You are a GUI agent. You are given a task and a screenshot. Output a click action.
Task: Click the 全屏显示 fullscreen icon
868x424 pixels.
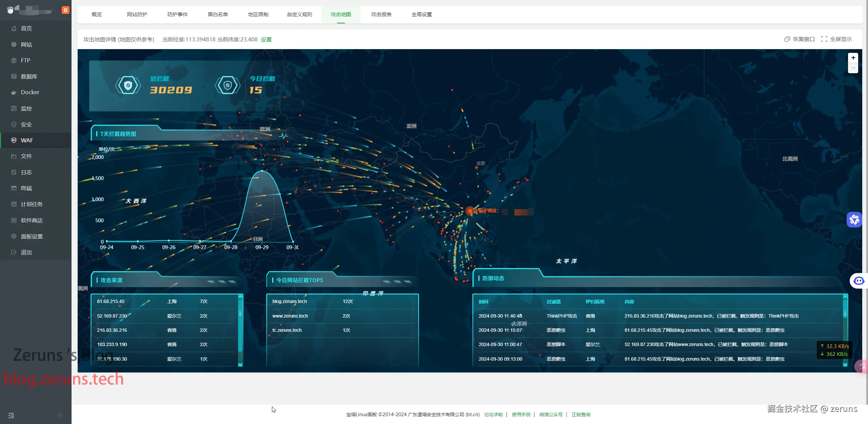824,39
